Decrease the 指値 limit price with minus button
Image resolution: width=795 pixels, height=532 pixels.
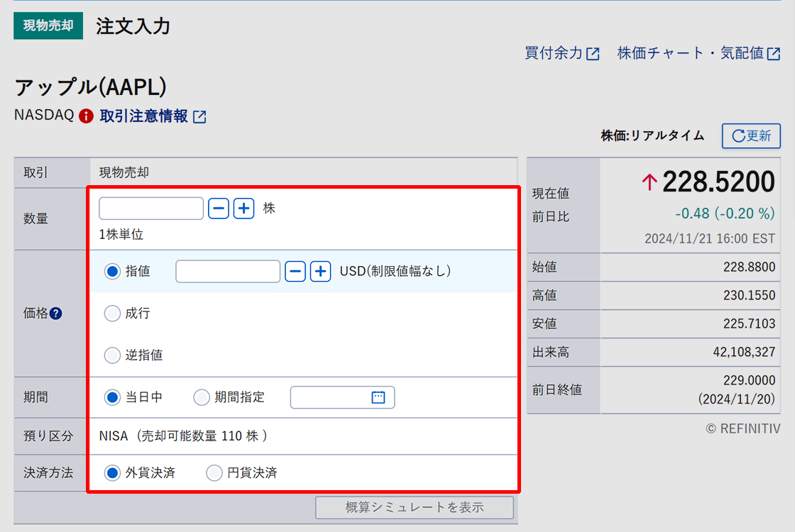pos(295,272)
